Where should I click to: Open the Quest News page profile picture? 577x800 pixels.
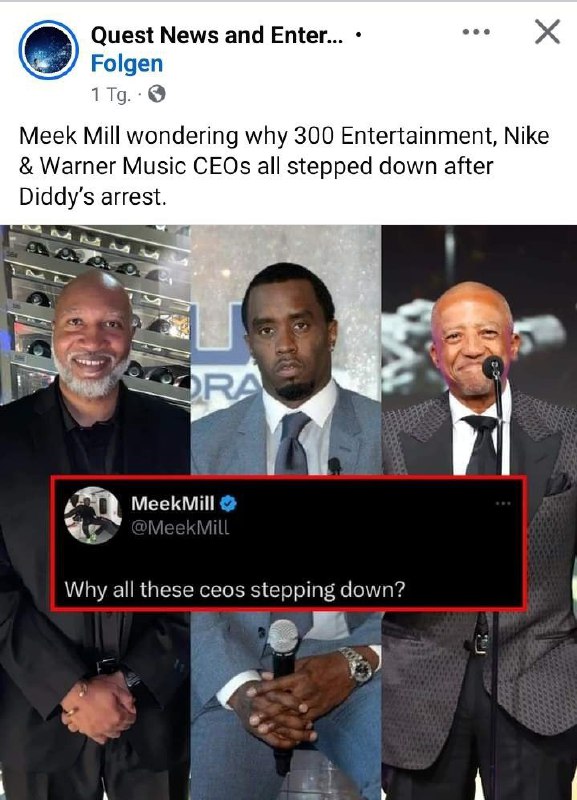[x=48, y=50]
